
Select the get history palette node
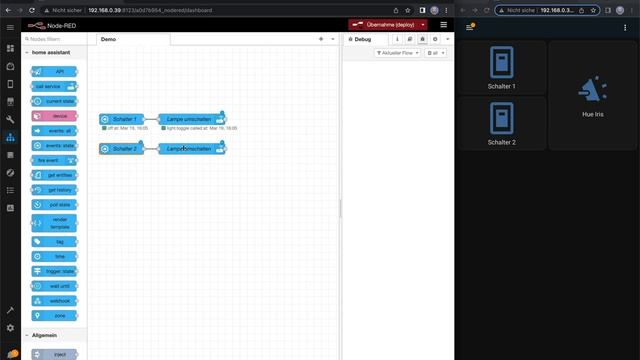pos(54,190)
